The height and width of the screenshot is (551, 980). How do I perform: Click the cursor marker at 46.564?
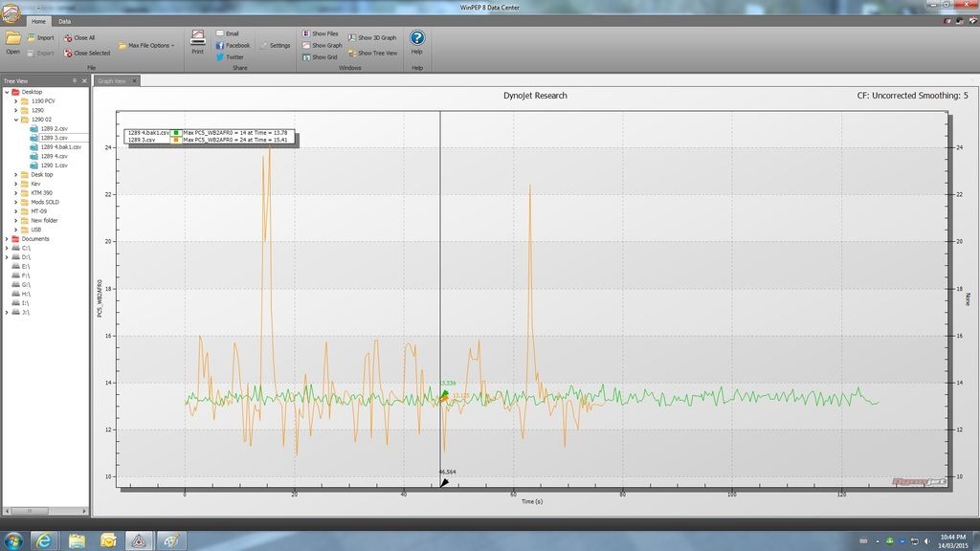pyautogui.click(x=444, y=482)
